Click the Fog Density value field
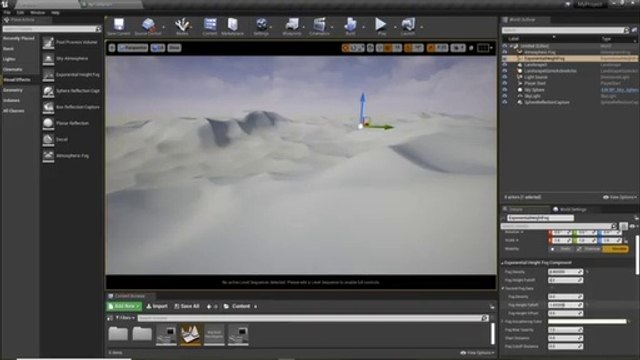The image size is (640, 360). coord(565,272)
